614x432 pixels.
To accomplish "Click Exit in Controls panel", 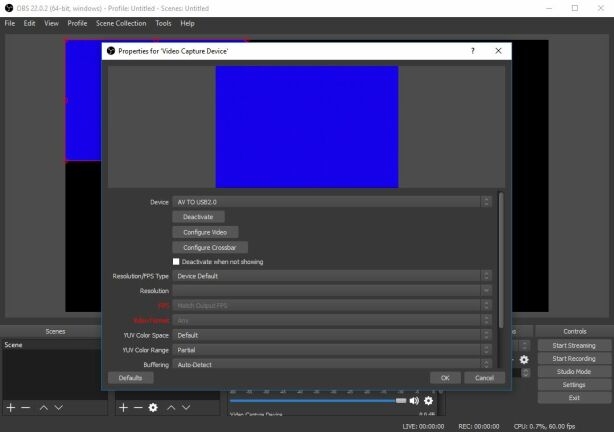I will pyautogui.click(x=574, y=398).
